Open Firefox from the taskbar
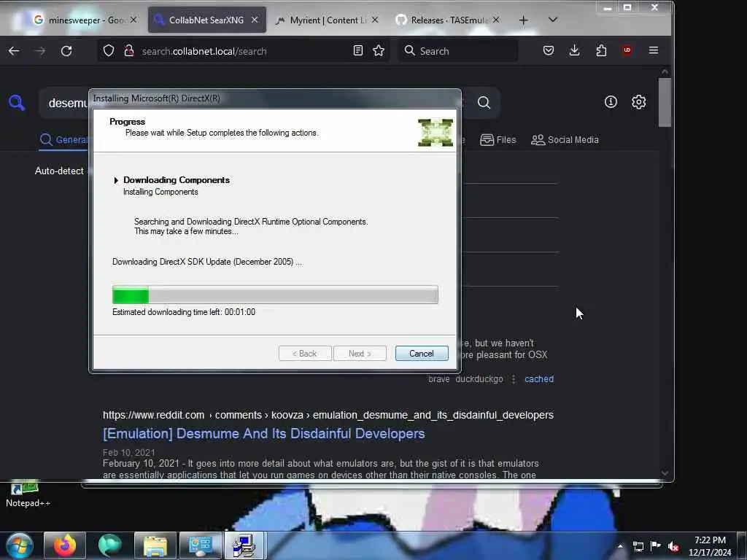The image size is (747, 560). click(x=65, y=545)
